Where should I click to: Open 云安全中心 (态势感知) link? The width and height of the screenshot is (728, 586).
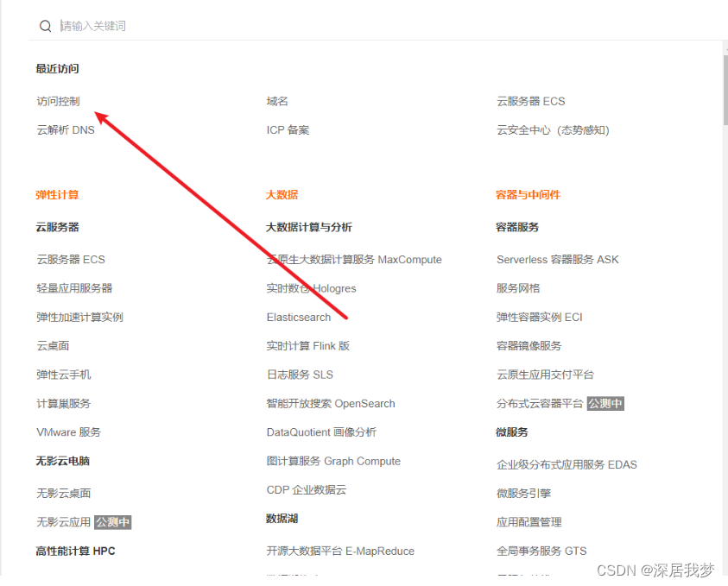553,130
